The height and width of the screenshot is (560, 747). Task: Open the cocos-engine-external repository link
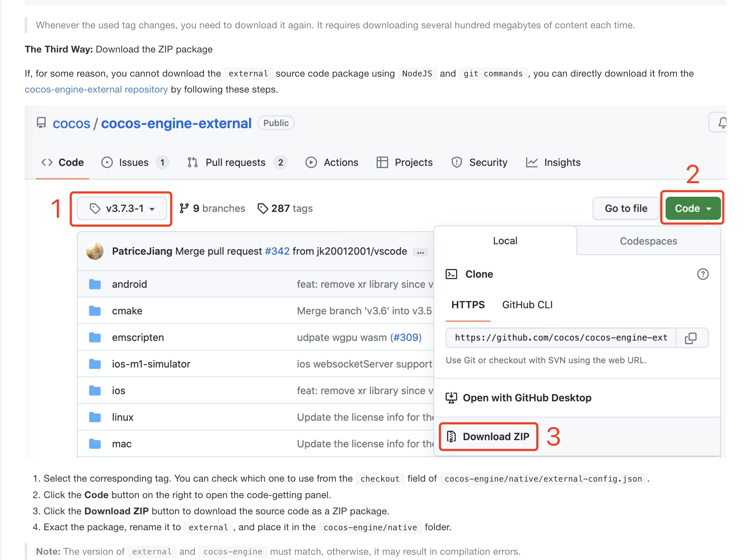coord(96,89)
